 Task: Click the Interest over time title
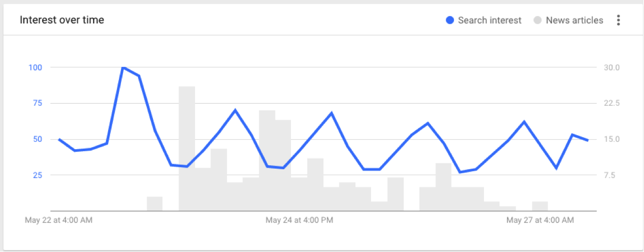[62, 20]
